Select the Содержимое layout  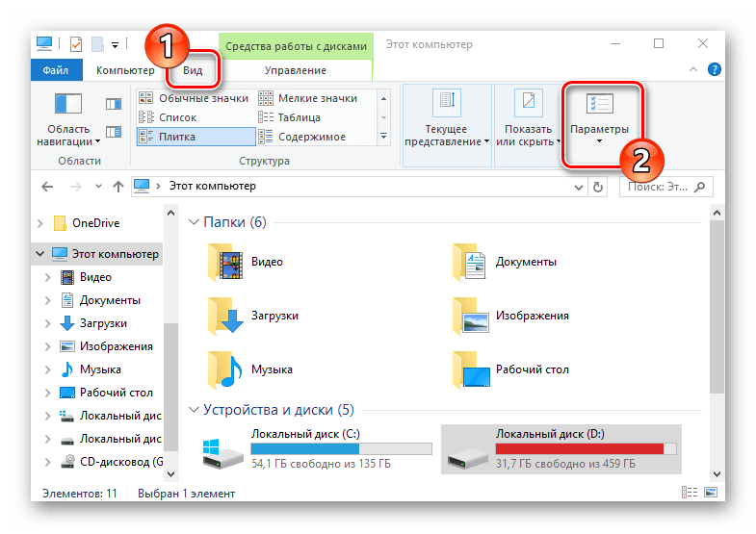pos(302,137)
